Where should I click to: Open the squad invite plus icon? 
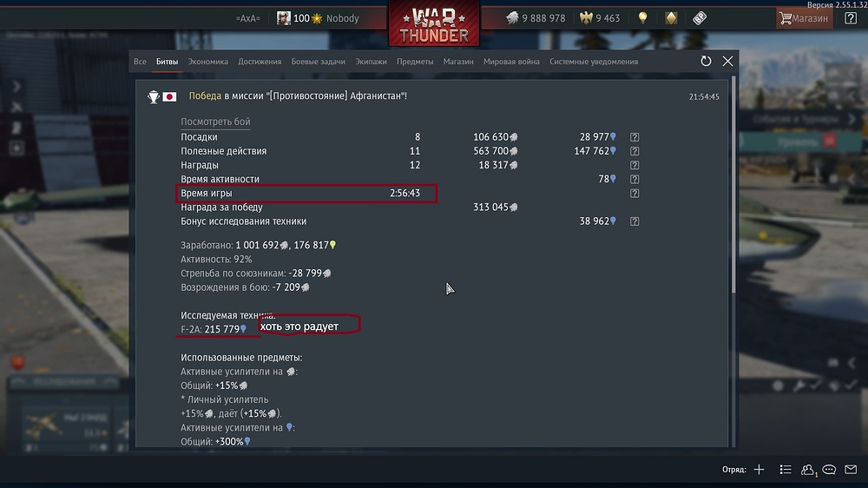click(759, 469)
